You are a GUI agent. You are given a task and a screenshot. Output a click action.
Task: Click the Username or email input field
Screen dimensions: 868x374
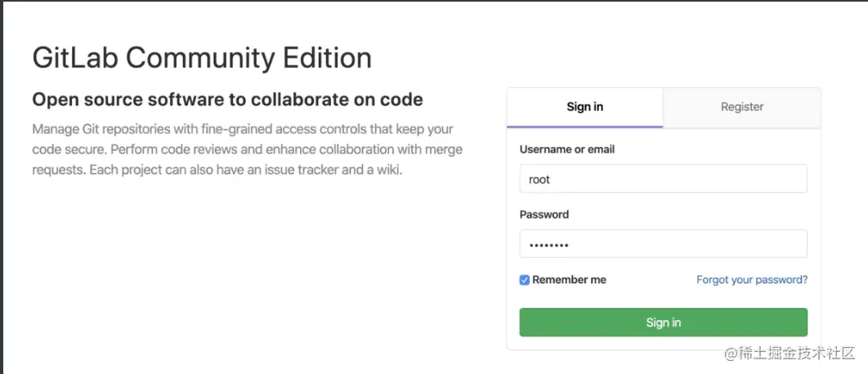[663, 179]
